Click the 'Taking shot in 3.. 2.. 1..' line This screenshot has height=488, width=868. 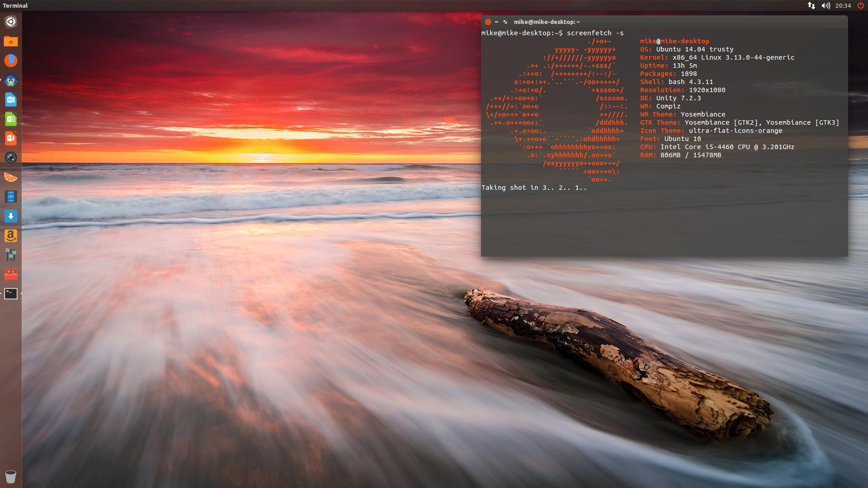pos(534,188)
